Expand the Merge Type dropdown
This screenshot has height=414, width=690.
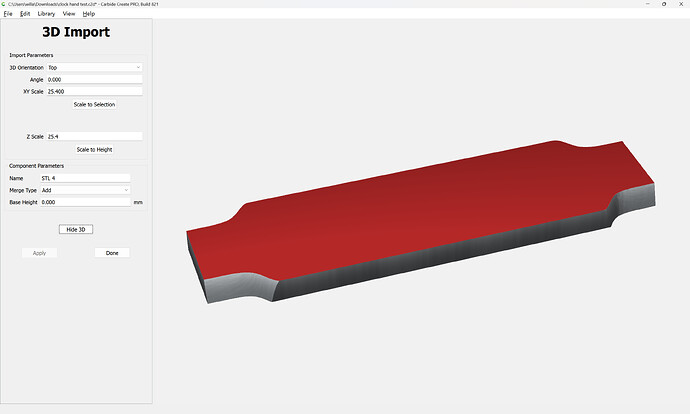(x=85, y=190)
